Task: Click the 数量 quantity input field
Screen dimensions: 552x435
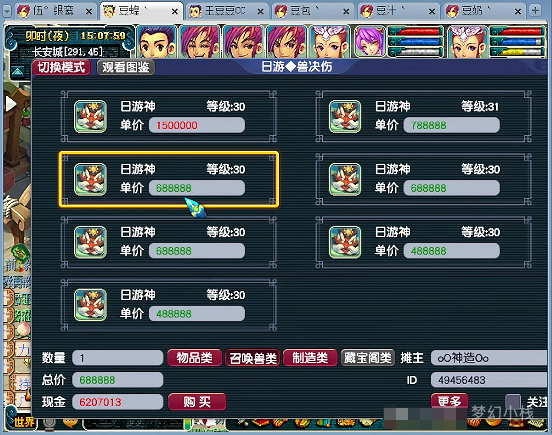Action: pyautogui.click(x=118, y=358)
